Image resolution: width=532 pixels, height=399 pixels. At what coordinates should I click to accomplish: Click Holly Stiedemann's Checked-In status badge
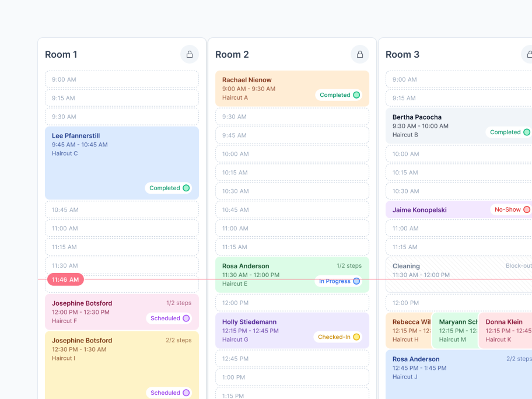tap(339, 337)
